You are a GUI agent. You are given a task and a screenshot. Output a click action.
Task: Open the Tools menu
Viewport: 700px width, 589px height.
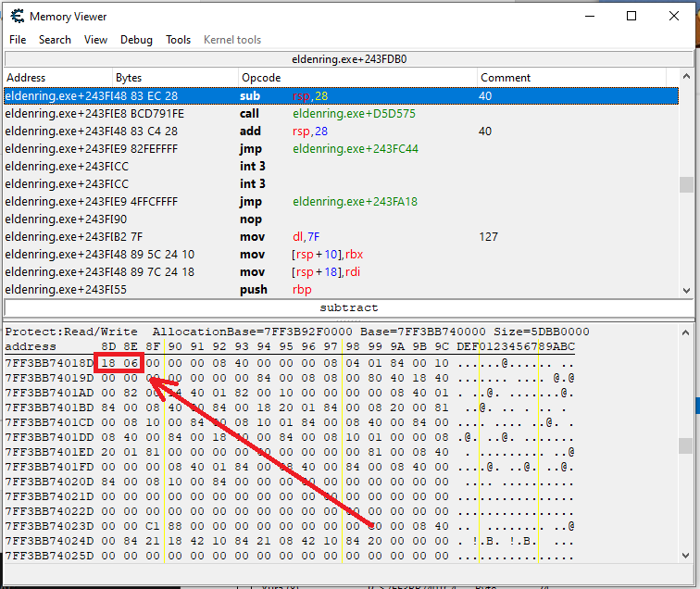click(178, 40)
